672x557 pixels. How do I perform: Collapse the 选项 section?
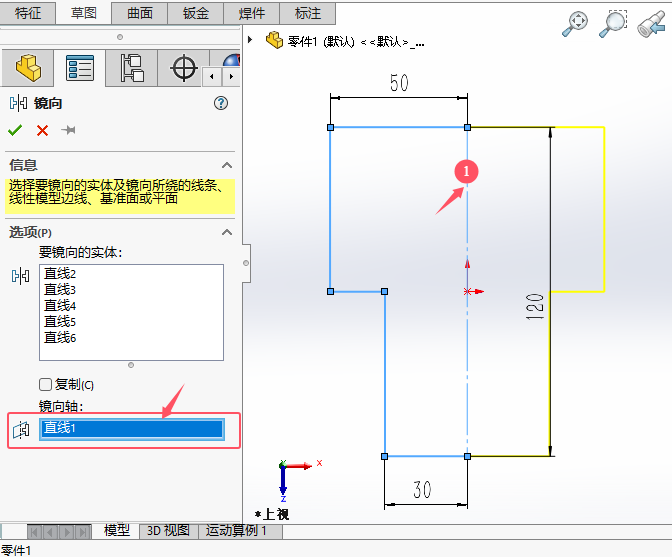click(227, 232)
